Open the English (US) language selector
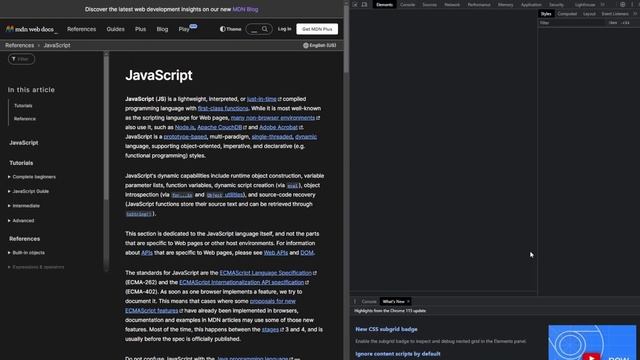Viewport: 640px width, 360px height. [320, 45]
